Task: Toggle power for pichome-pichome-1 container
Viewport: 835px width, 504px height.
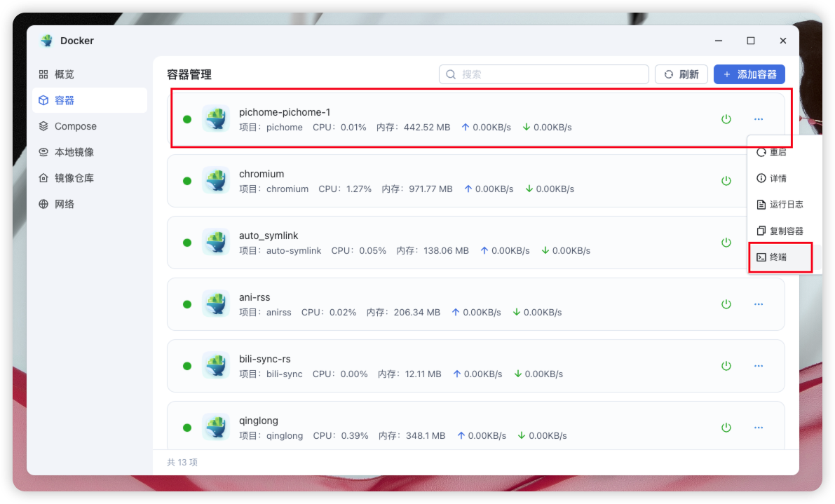Action: pos(726,119)
